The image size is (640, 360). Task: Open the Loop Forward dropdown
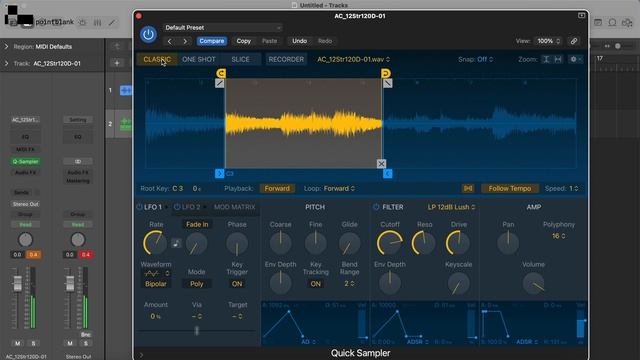point(339,188)
